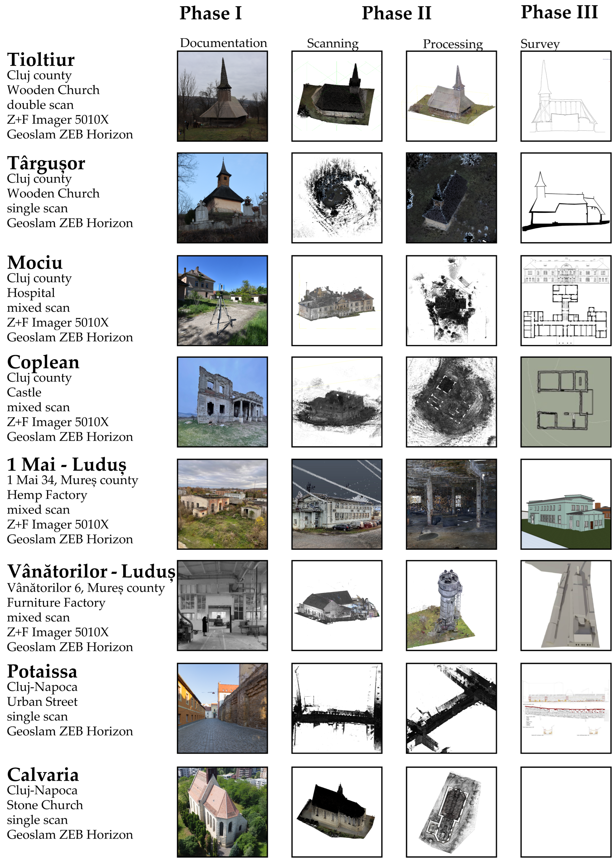
Task: Click the Mociu title
Action: coord(35,262)
